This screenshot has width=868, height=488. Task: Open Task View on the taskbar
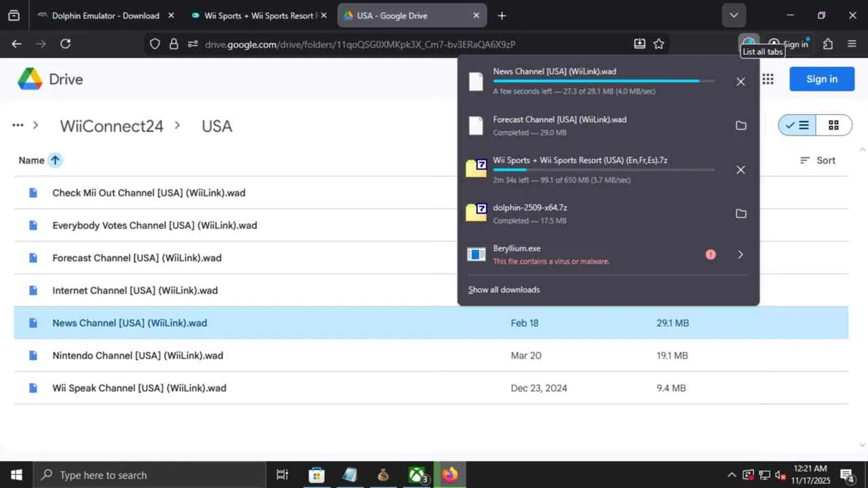pyautogui.click(x=283, y=475)
